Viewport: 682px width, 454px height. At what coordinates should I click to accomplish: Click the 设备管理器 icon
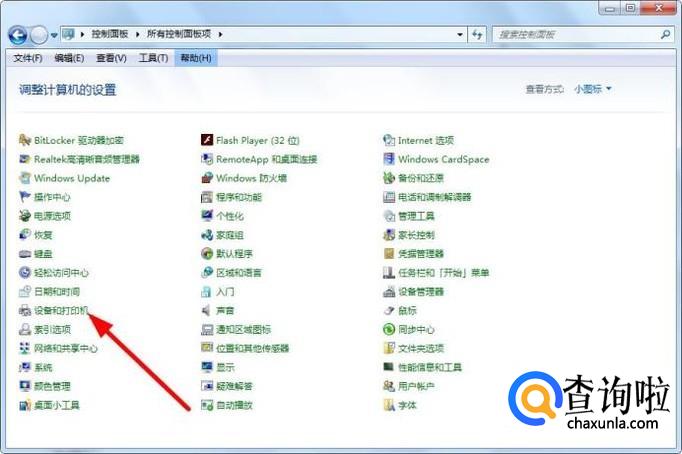click(x=389, y=291)
